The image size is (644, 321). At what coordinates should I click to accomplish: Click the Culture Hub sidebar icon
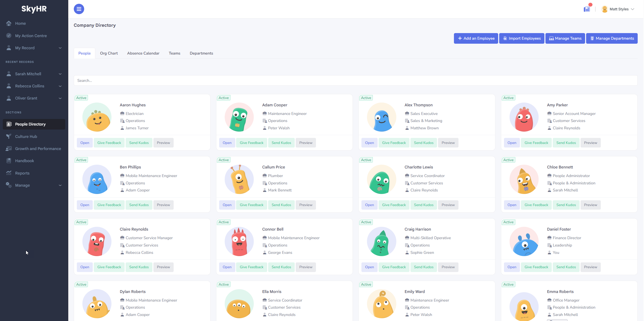pos(9,136)
